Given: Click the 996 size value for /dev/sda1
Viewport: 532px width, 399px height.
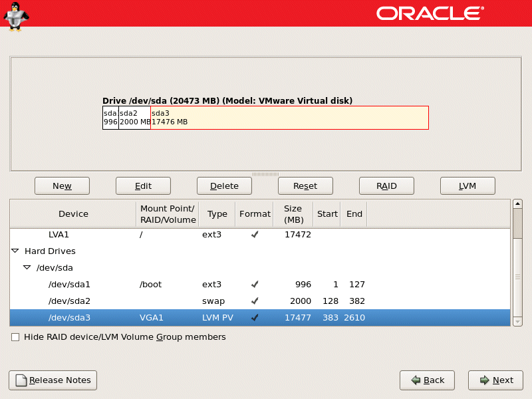Looking at the screenshot, I should coord(303,285).
